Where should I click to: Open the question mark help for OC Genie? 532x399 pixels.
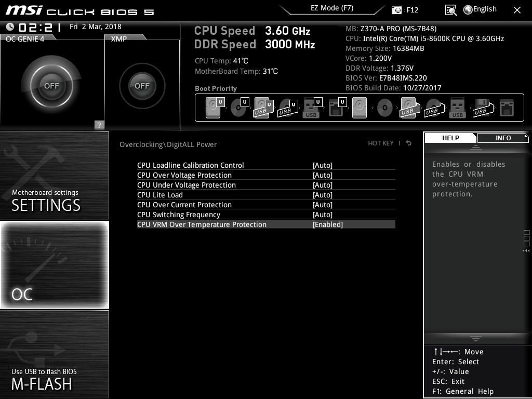coord(99,125)
